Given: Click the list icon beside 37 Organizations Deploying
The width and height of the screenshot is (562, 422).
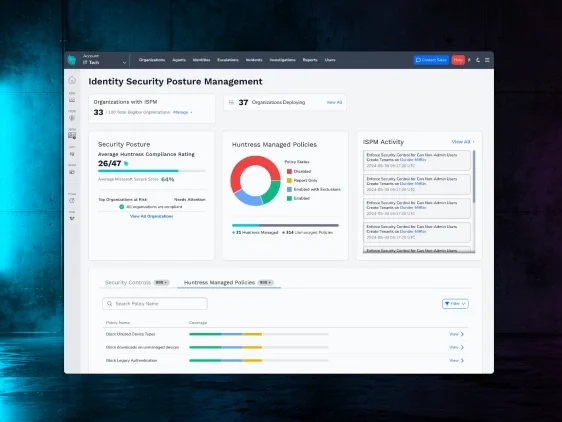Looking at the screenshot, I should click(231, 103).
